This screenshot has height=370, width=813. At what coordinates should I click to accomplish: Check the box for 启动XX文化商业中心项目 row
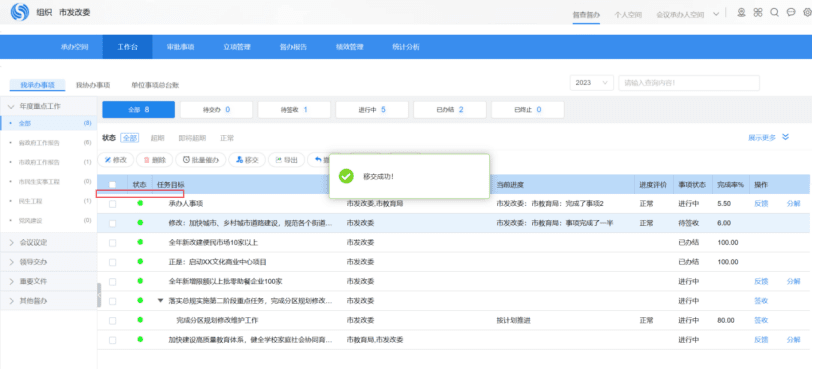(x=113, y=262)
